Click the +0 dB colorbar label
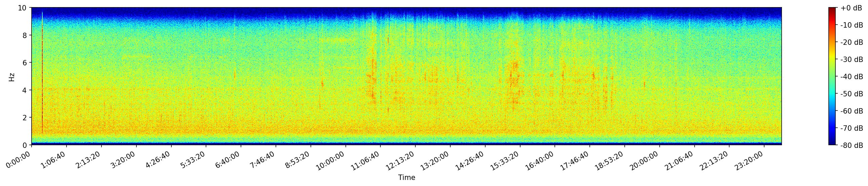This screenshot has height=186, width=868. pyautogui.click(x=851, y=8)
